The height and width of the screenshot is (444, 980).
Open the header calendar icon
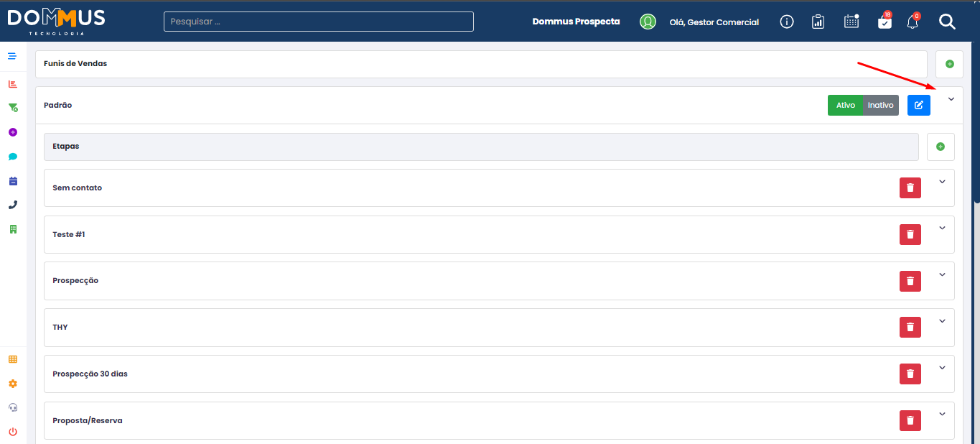pyautogui.click(x=851, y=22)
